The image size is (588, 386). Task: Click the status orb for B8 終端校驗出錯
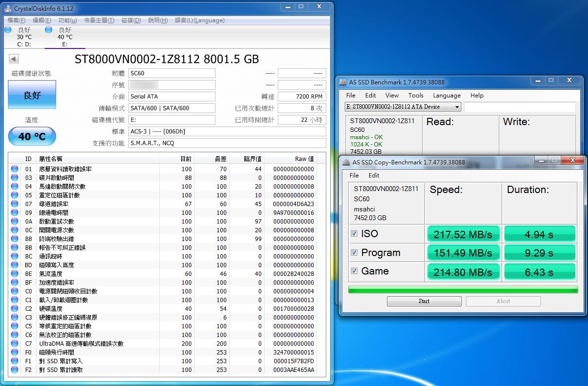[15, 239]
